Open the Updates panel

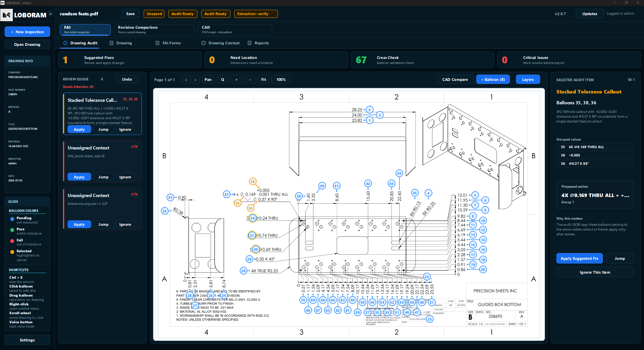tap(590, 14)
